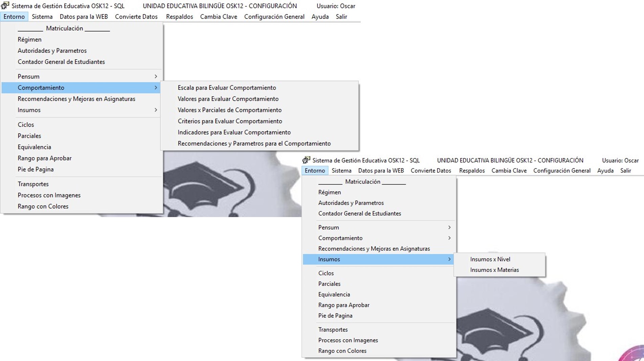Click Salir in menu bar above Comportamiento submenu
The height and width of the screenshot is (361, 644).
click(341, 17)
